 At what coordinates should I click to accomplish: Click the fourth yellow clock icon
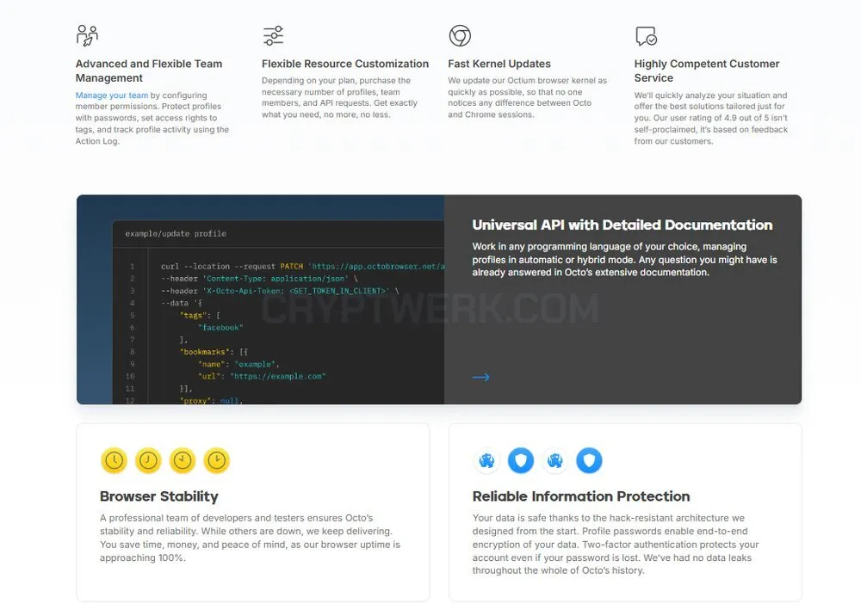click(216, 460)
